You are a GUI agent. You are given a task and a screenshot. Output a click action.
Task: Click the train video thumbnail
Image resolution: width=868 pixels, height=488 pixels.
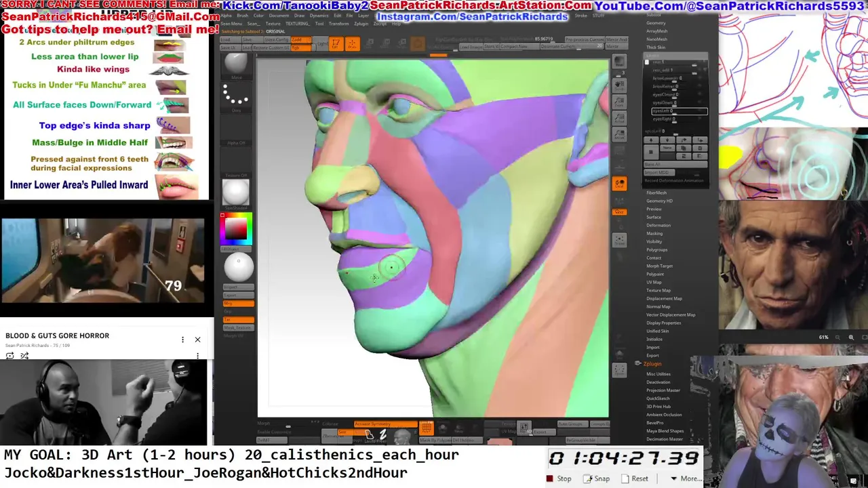(x=102, y=260)
